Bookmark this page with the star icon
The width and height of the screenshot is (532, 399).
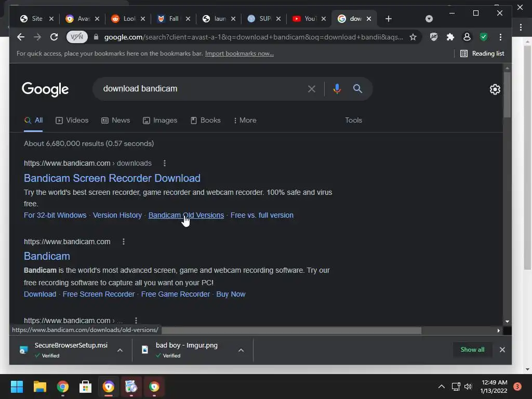pyautogui.click(x=413, y=37)
